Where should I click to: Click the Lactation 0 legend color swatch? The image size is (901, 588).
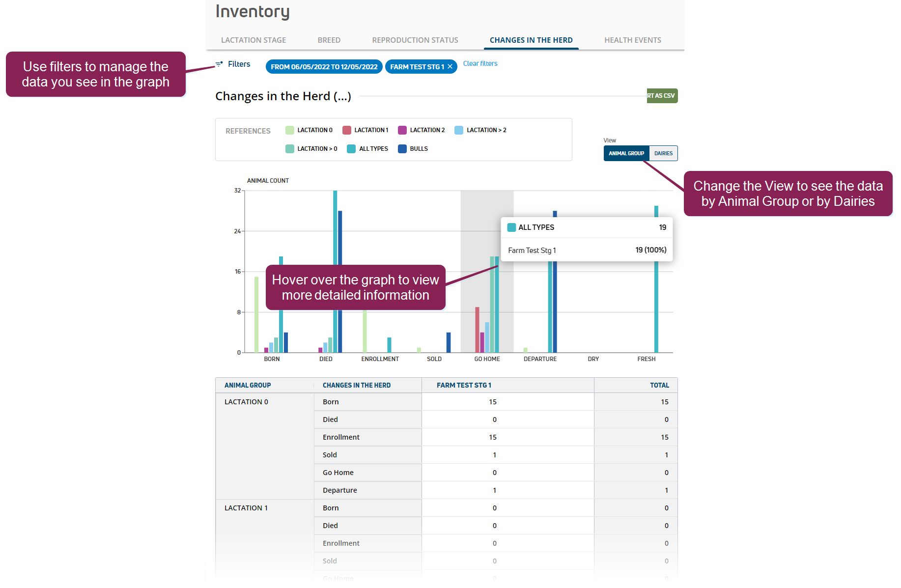(290, 130)
